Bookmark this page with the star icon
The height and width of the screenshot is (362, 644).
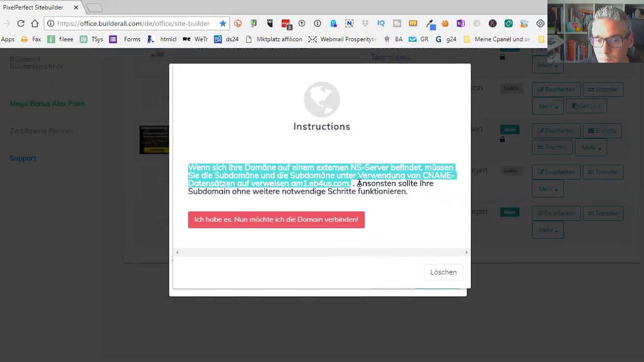223,23
